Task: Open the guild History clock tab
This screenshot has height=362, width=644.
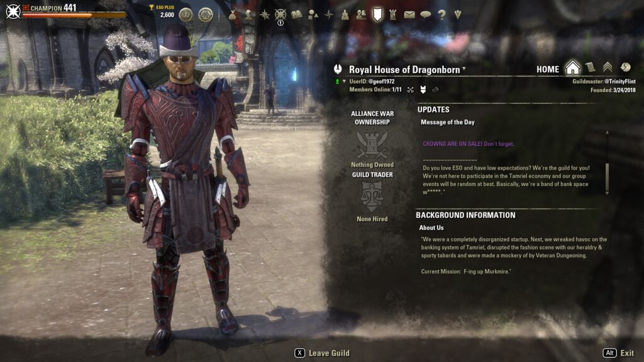Action: pos(626,67)
